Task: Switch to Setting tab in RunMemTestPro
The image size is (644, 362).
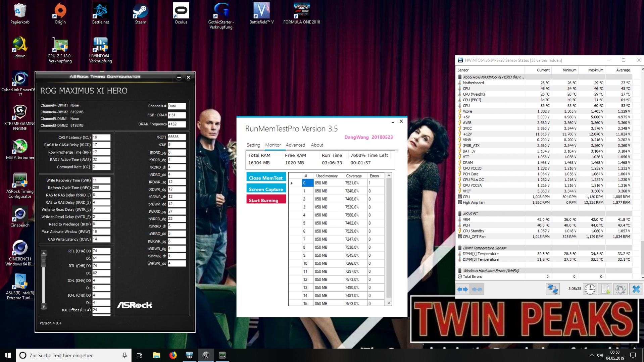Action: click(253, 145)
